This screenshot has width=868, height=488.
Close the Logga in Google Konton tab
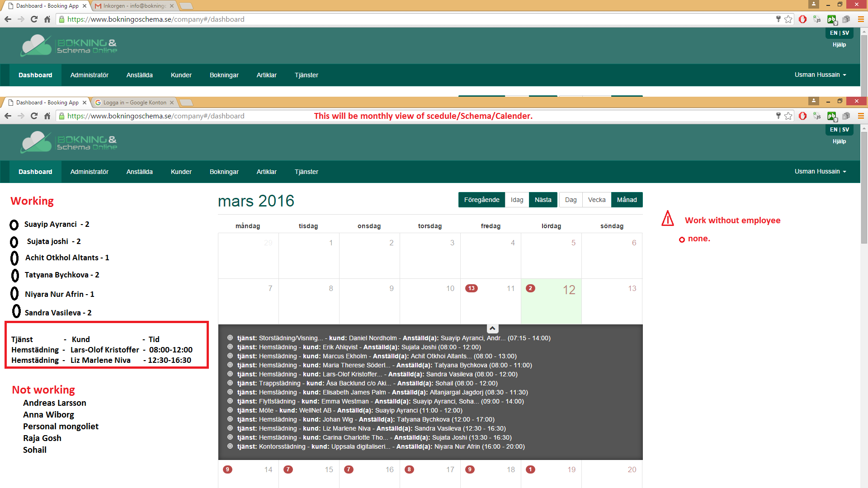click(172, 103)
